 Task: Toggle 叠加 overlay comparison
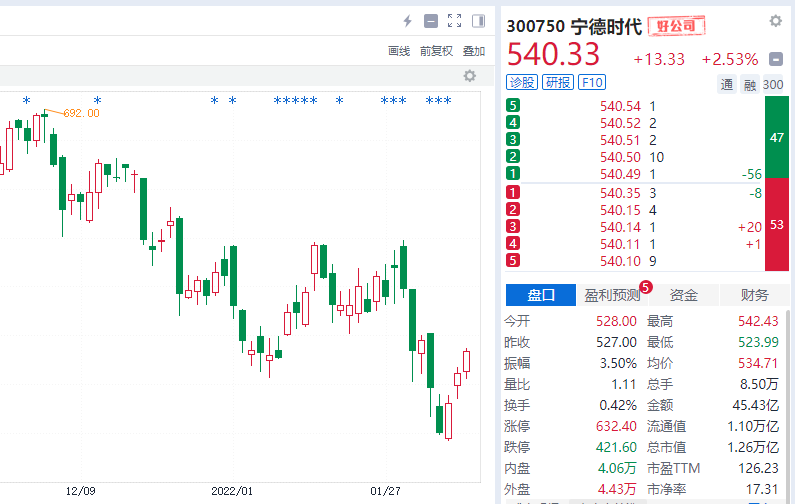(x=473, y=51)
